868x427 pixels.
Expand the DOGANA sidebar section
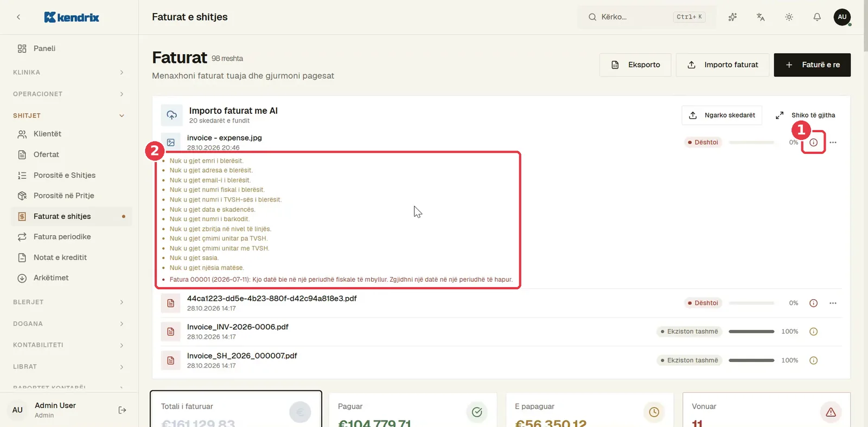click(x=69, y=324)
